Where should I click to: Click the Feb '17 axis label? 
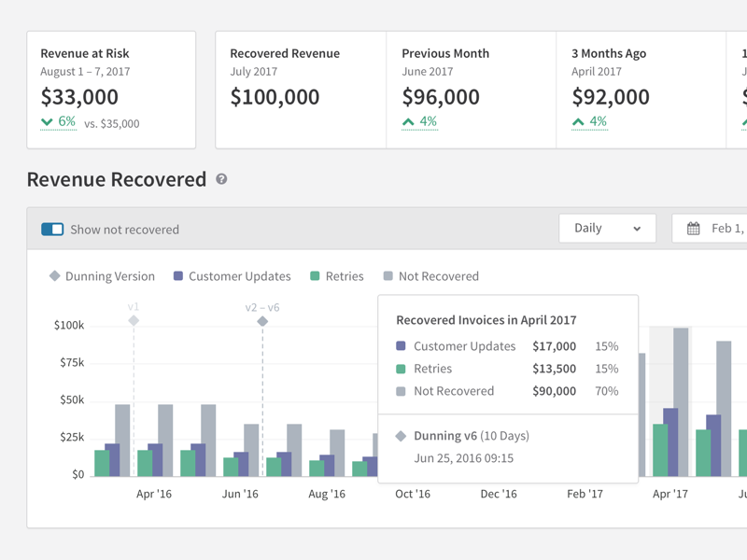coord(585,494)
